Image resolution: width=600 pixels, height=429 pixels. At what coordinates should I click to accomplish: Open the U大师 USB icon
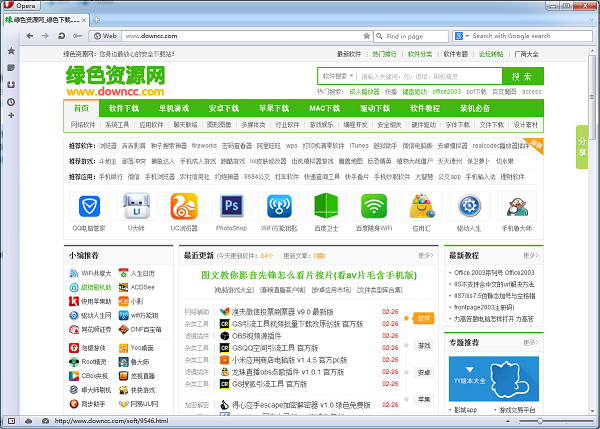click(136, 206)
